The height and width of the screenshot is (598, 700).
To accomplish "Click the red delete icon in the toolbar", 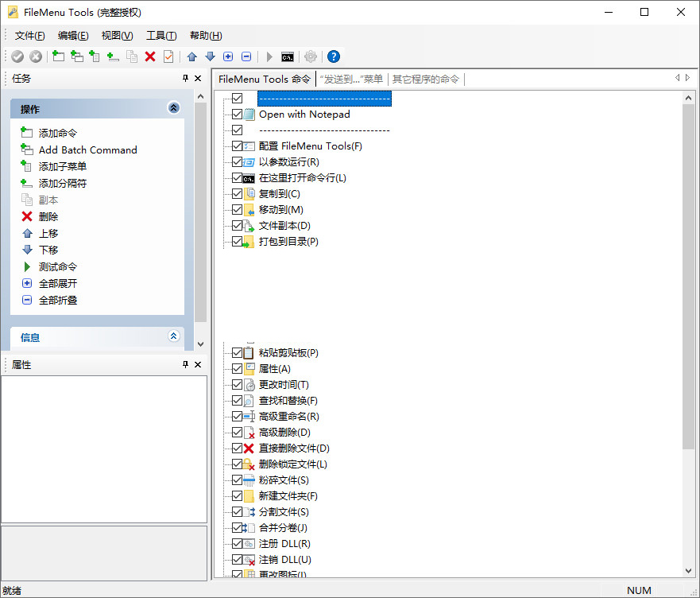I will click(x=149, y=56).
